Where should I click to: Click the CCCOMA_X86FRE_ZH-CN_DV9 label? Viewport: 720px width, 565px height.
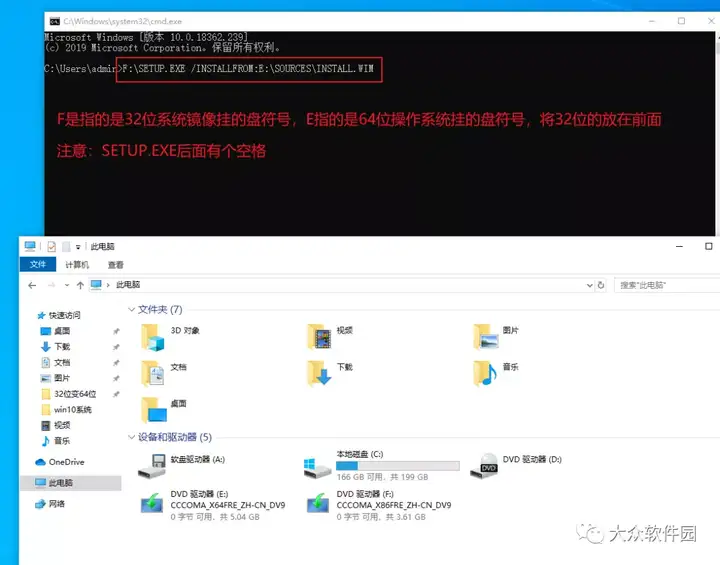point(394,505)
